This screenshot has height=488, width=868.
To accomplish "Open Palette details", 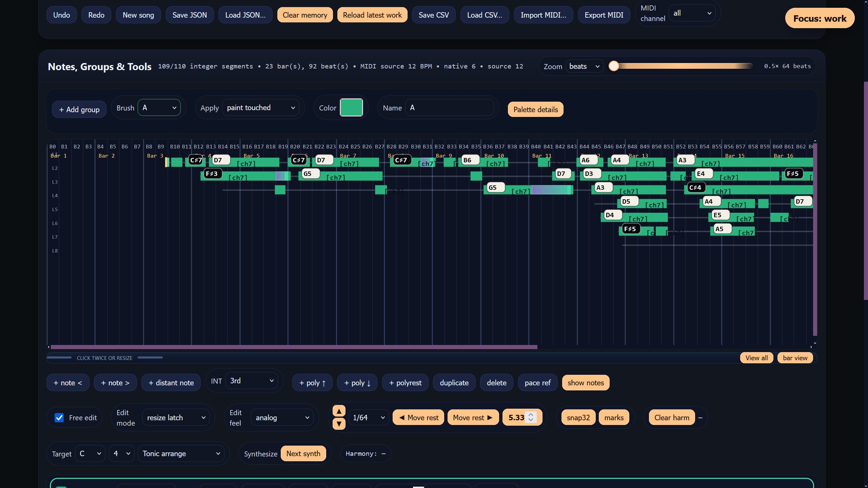I will click(x=535, y=109).
